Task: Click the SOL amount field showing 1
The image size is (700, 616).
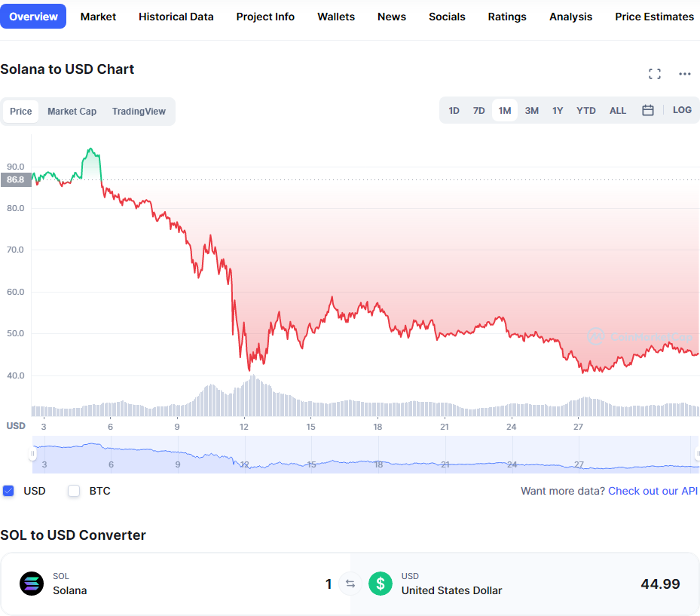Action: [x=329, y=584]
